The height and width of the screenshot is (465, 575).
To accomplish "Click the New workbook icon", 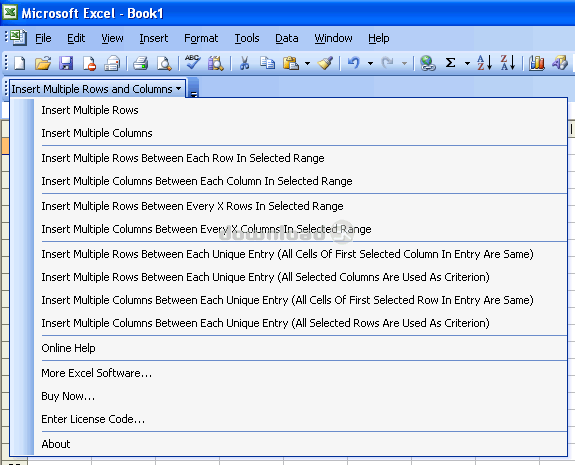I will (20, 63).
